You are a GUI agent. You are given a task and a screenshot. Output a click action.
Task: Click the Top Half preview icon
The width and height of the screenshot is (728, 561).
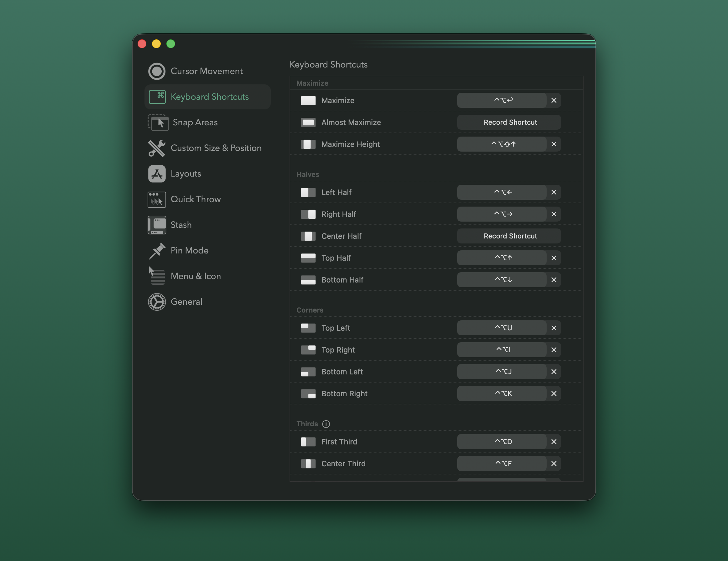pyautogui.click(x=308, y=258)
